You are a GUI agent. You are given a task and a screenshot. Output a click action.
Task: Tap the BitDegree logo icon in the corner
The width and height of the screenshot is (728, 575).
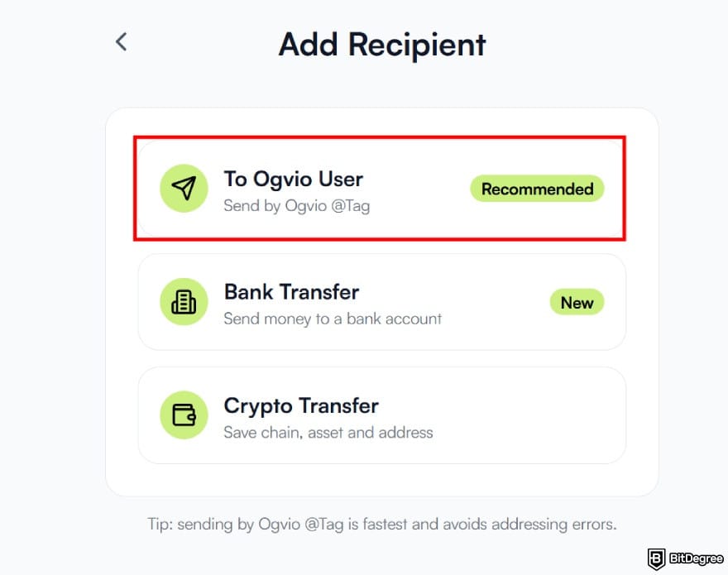(656, 558)
